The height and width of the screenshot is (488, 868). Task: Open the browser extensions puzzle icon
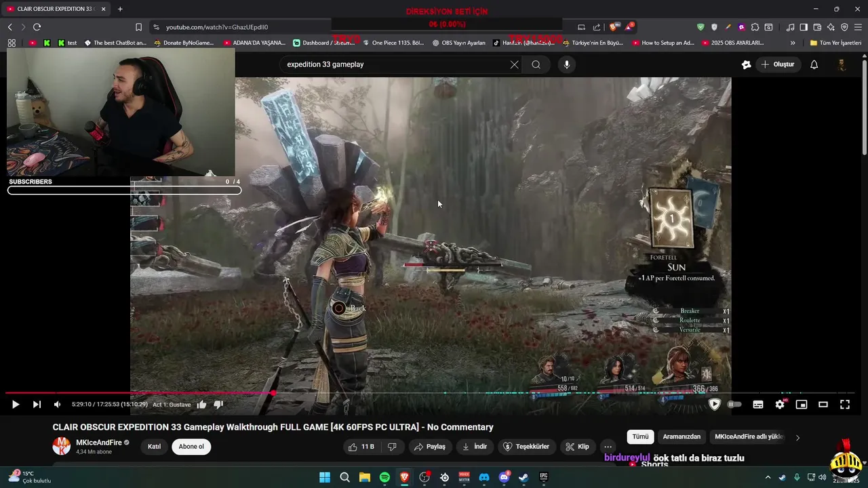point(755,27)
